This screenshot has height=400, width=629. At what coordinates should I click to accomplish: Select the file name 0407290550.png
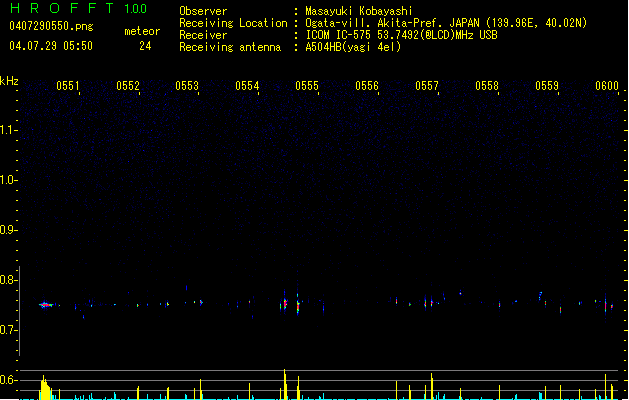pos(51,26)
